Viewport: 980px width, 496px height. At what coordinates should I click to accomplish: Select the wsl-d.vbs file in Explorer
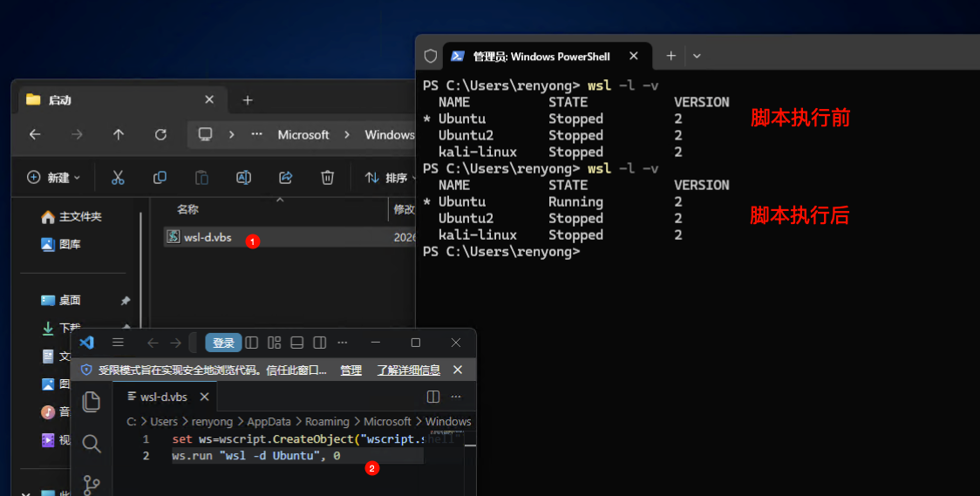pos(289,237)
